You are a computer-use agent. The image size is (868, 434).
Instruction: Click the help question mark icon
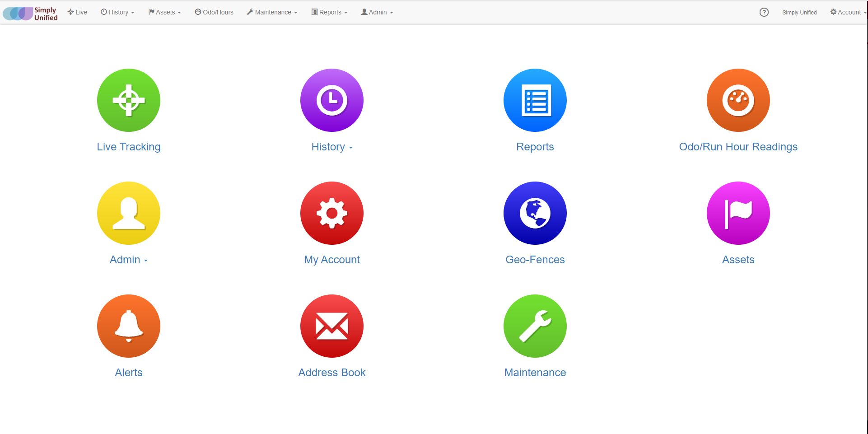(764, 12)
